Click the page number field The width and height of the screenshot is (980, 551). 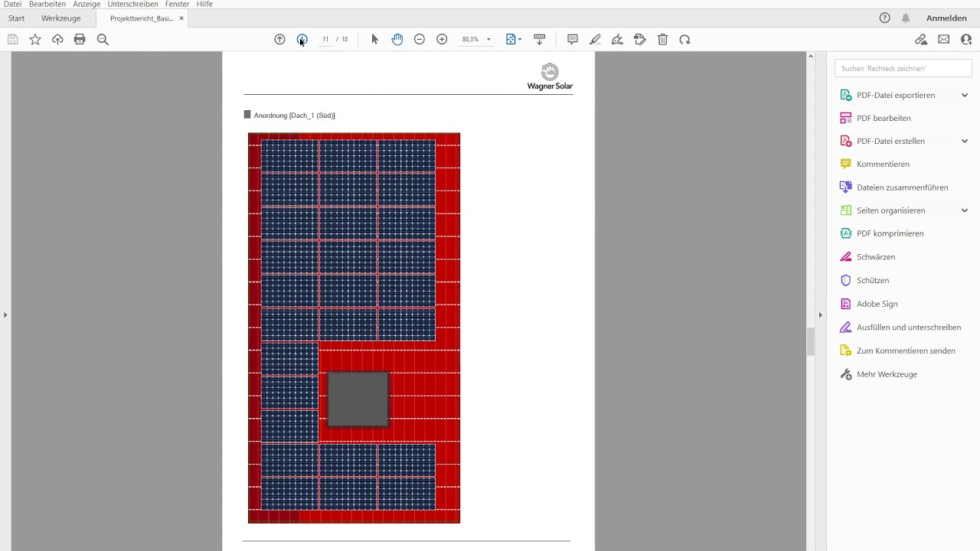(325, 39)
